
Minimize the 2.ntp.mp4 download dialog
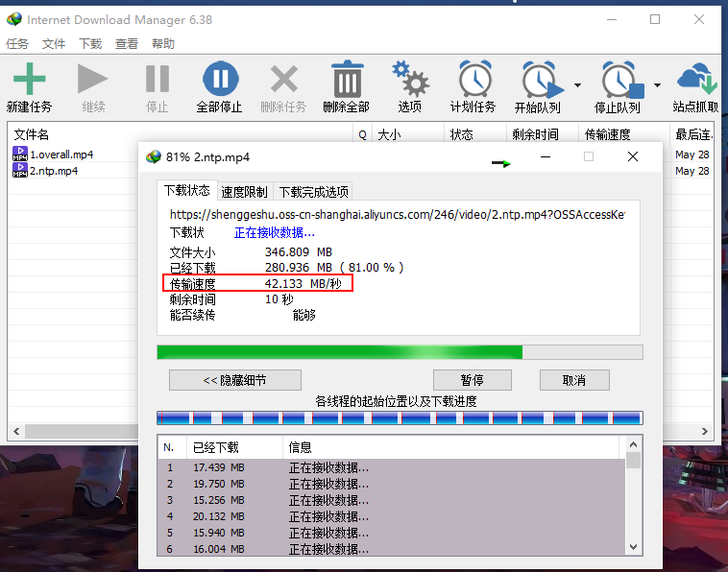pos(546,156)
